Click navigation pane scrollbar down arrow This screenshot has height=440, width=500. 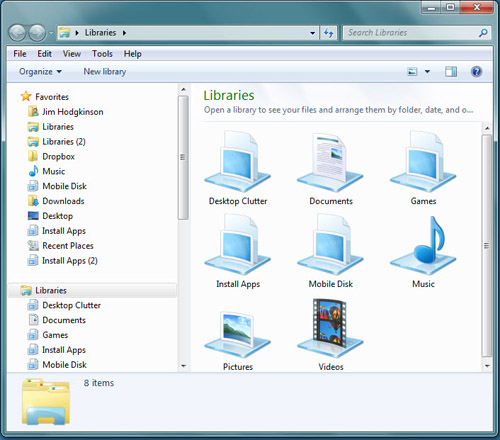point(183,366)
